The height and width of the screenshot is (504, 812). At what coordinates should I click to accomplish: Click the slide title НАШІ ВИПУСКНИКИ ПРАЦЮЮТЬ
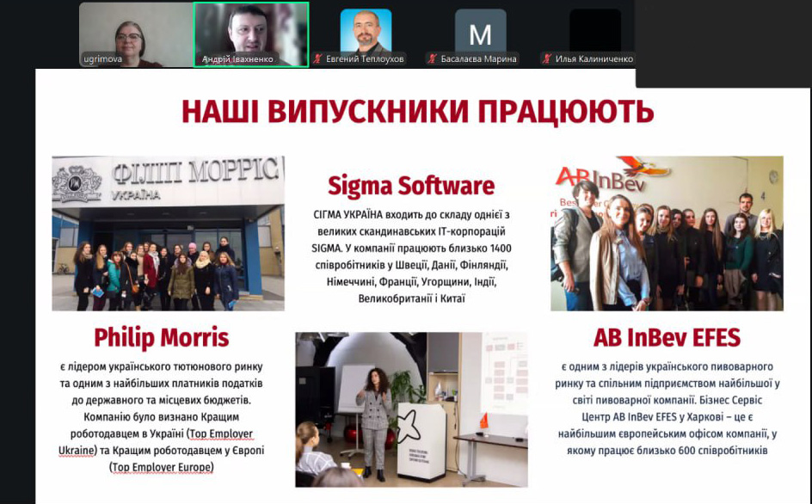tap(417, 111)
